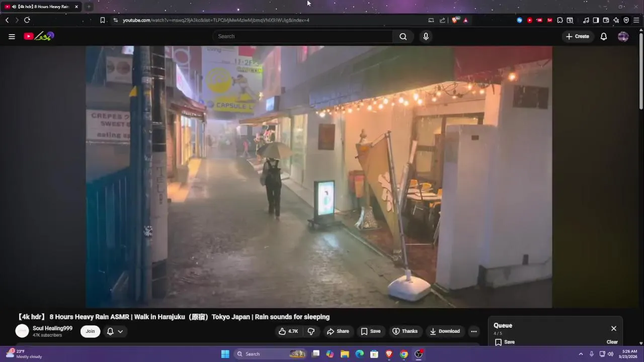The height and width of the screenshot is (362, 644).
Task: Open YouTube notifications bell
Action: click(x=604, y=36)
